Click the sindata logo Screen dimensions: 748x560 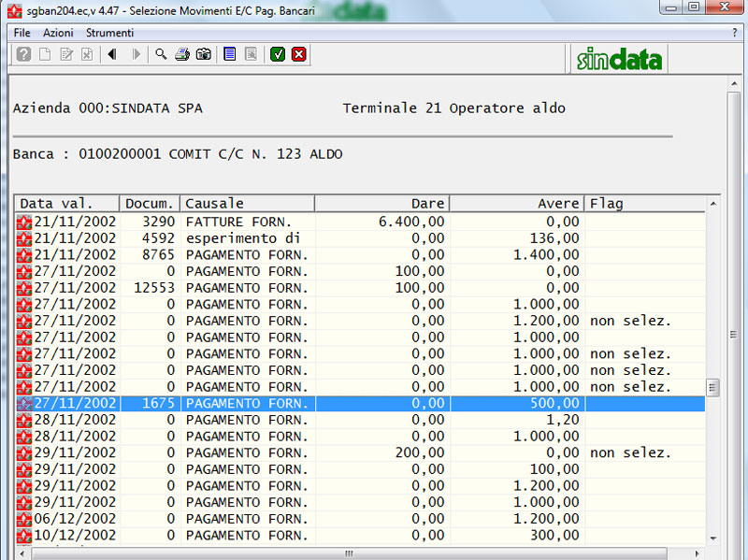point(619,59)
